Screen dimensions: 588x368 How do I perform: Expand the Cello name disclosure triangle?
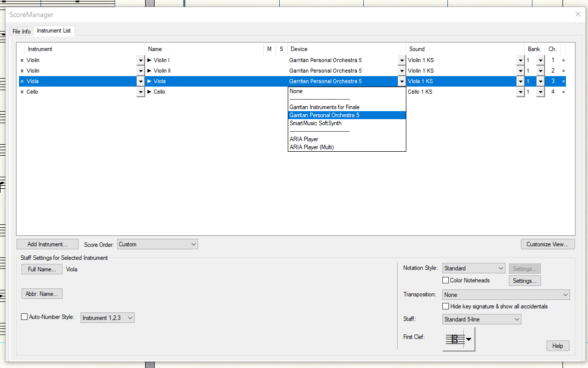tap(150, 92)
